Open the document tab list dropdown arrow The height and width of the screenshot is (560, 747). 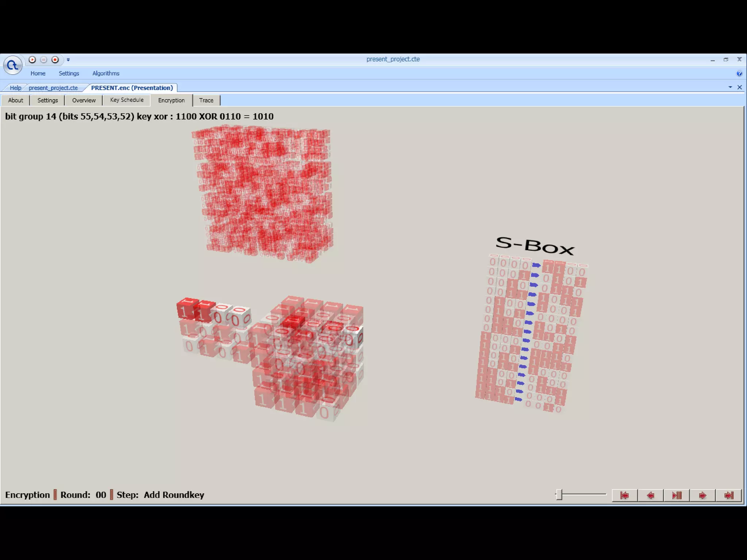730,87
